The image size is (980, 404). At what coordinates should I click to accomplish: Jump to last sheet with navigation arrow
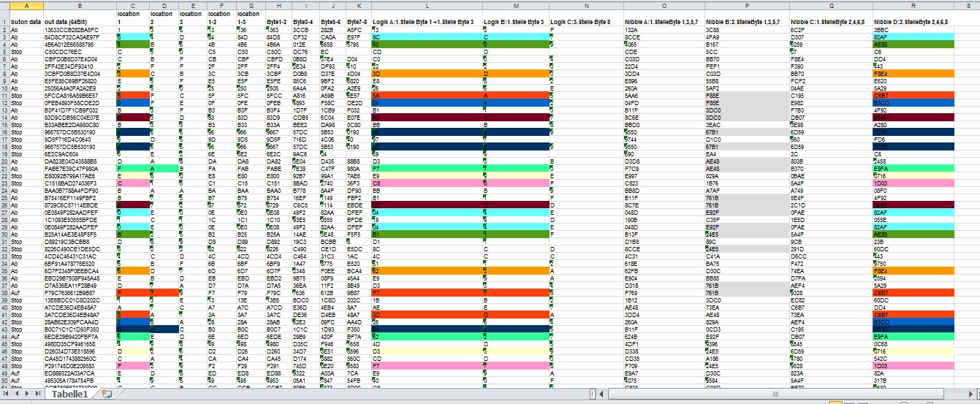click(37, 395)
